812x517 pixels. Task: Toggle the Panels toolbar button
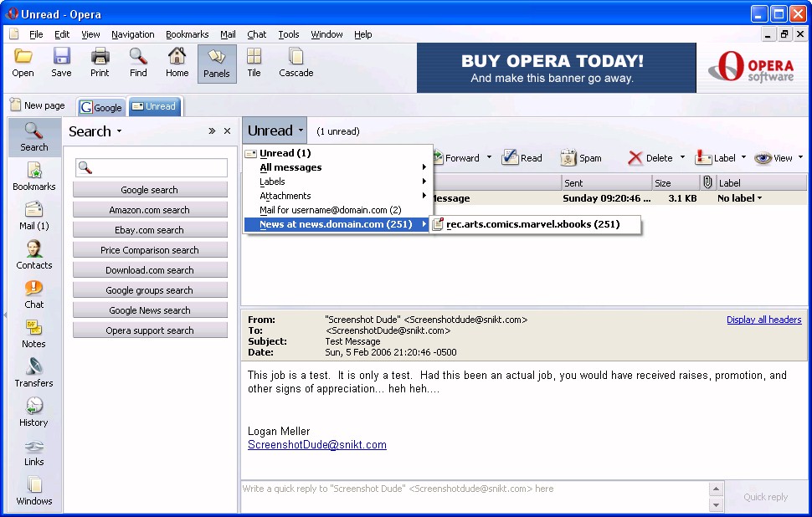coord(217,63)
